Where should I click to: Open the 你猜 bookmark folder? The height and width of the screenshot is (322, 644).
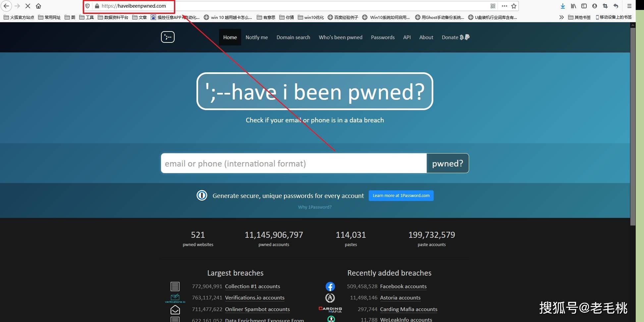[287, 17]
